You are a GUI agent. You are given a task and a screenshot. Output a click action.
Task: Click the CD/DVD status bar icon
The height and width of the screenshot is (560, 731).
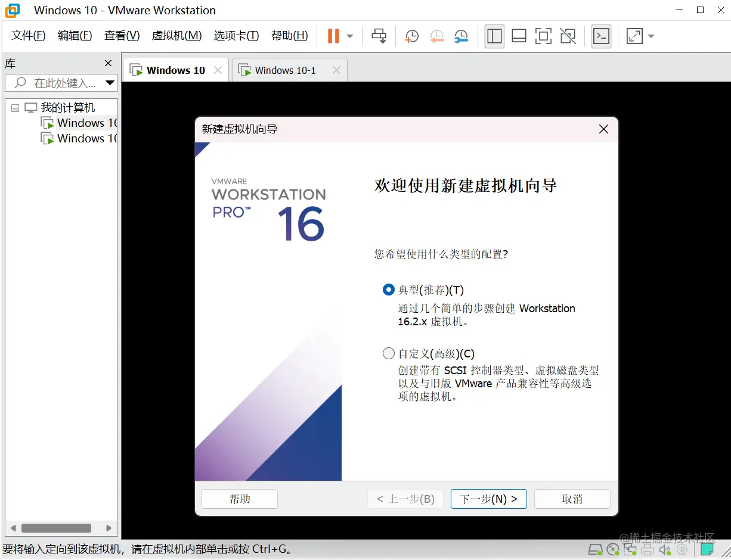point(612,549)
